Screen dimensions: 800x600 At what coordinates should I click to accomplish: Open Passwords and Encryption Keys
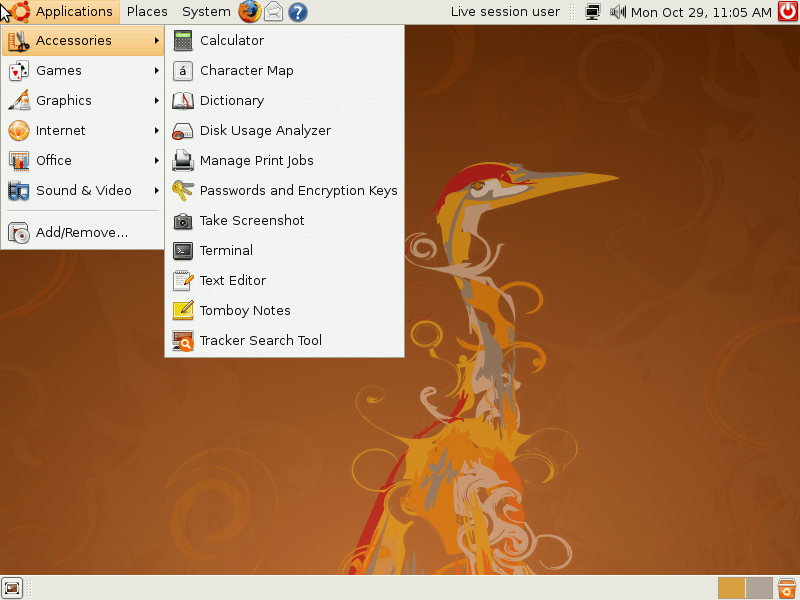285,190
